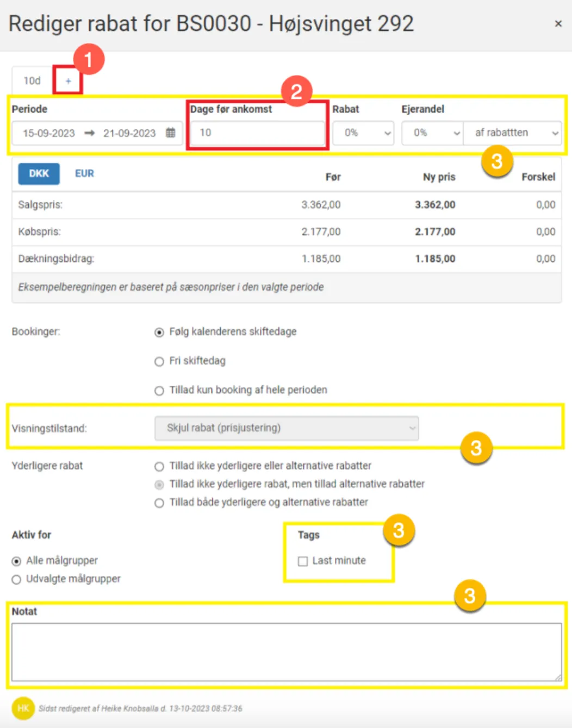Click the Købspris Før value 2.177,00

point(321,232)
